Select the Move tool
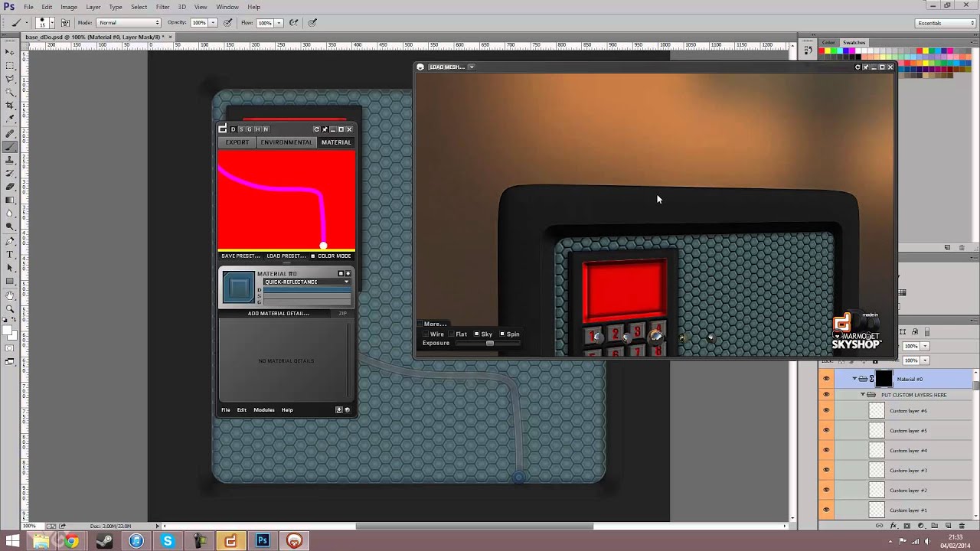This screenshot has height=551, width=980. 9,51
